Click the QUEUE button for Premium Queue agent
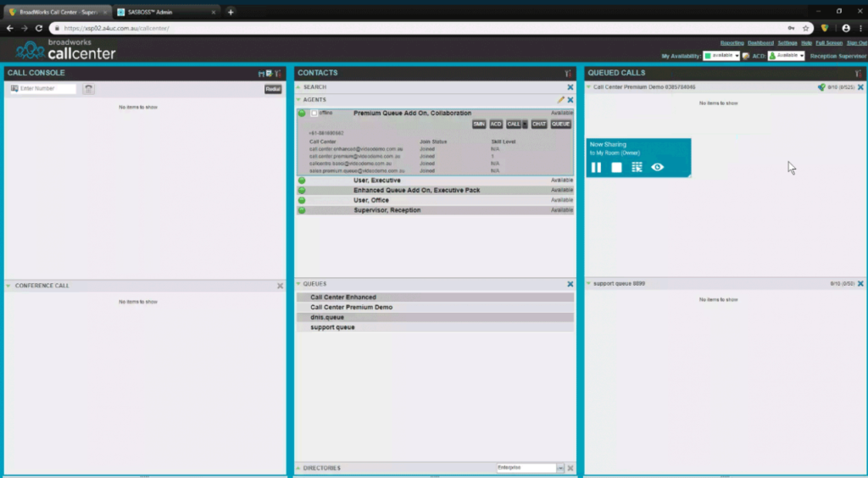868x478 pixels. click(x=561, y=125)
